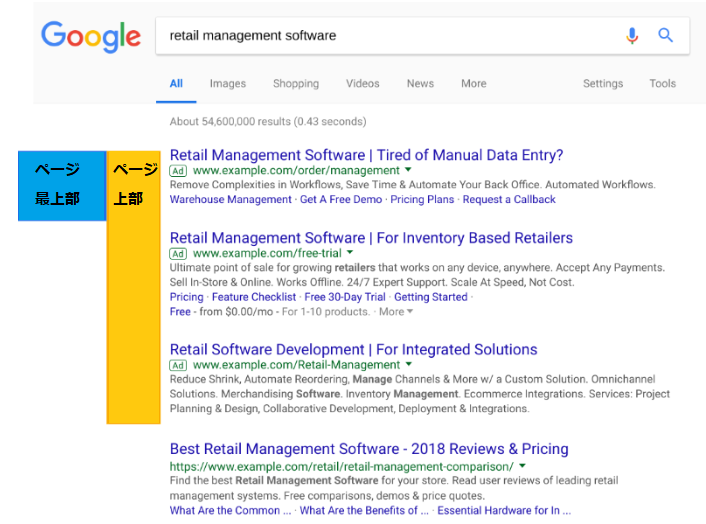
Task: Expand dropdown arrow next to retail-management-comparison URL
Action: pos(522,466)
